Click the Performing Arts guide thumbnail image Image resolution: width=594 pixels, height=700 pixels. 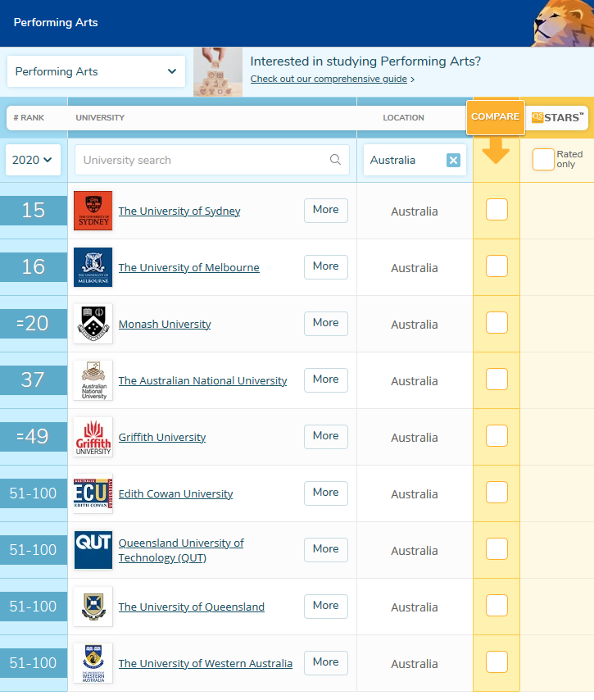point(218,72)
